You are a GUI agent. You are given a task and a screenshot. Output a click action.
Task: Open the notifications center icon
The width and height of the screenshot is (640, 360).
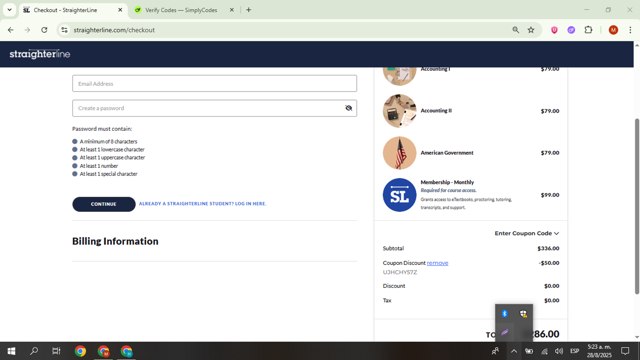coord(625,351)
